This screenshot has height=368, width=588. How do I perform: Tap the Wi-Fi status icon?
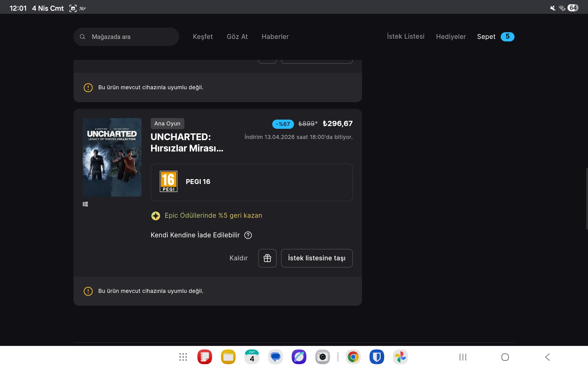tap(562, 8)
